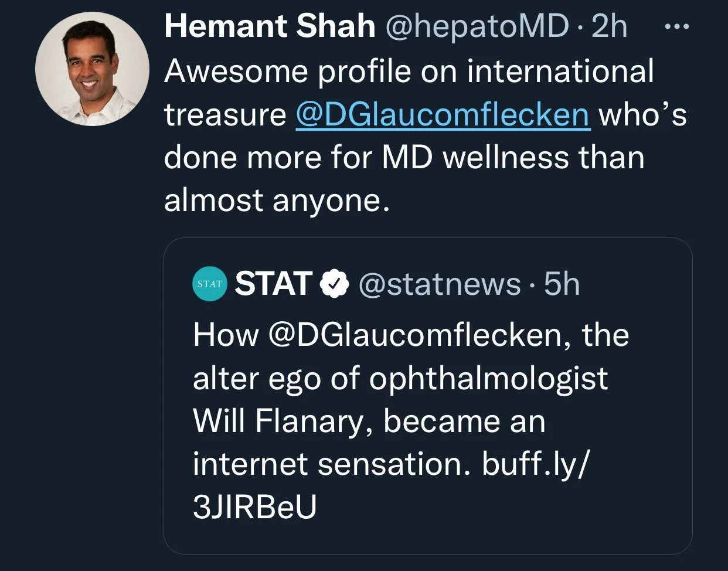Click "done more for MD wellness than" line
Viewport: 728px width, 571px height.
coord(404,157)
